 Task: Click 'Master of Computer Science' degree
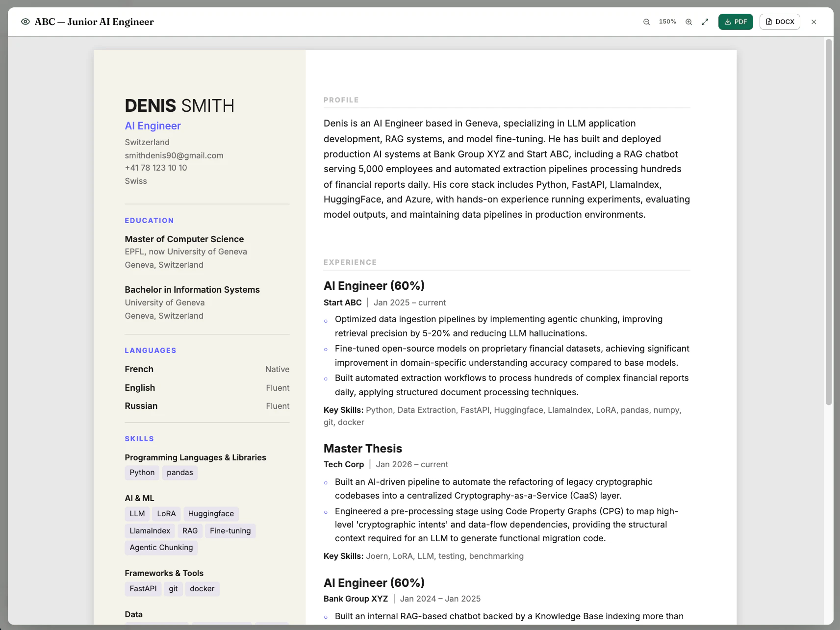click(184, 239)
